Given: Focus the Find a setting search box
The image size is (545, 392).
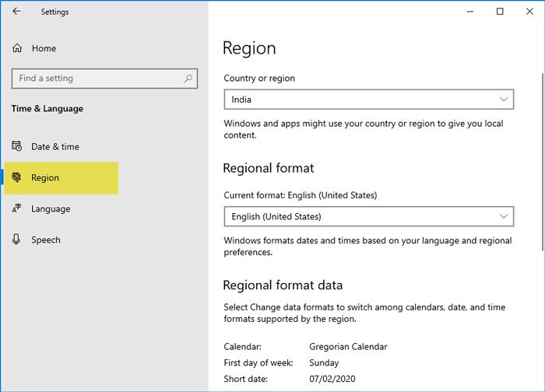Looking at the screenshot, I should coord(97,79).
